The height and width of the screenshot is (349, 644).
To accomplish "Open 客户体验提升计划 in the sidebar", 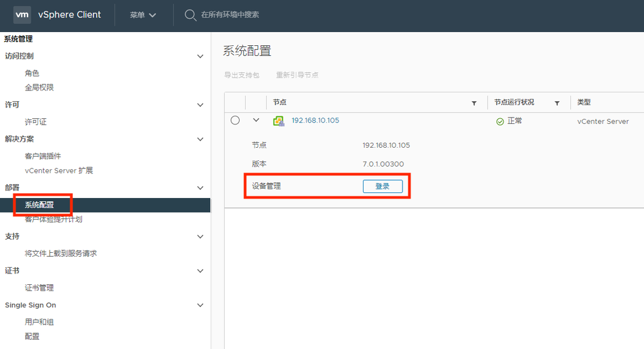I will pyautogui.click(x=53, y=219).
